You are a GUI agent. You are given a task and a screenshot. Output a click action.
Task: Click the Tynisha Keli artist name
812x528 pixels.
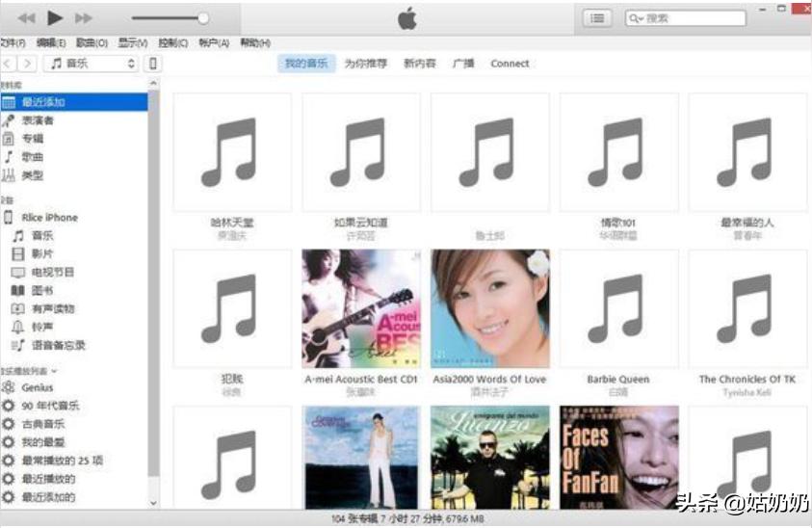pos(747,393)
